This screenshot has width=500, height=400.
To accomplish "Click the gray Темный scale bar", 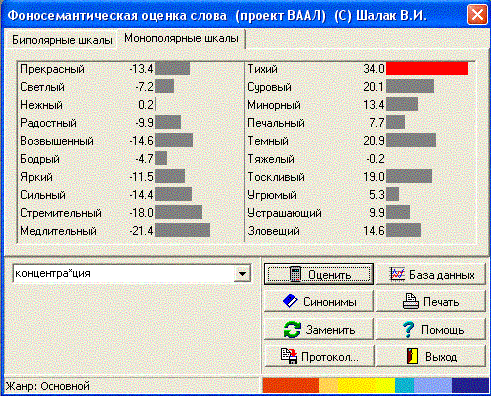I will click(411, 140).
